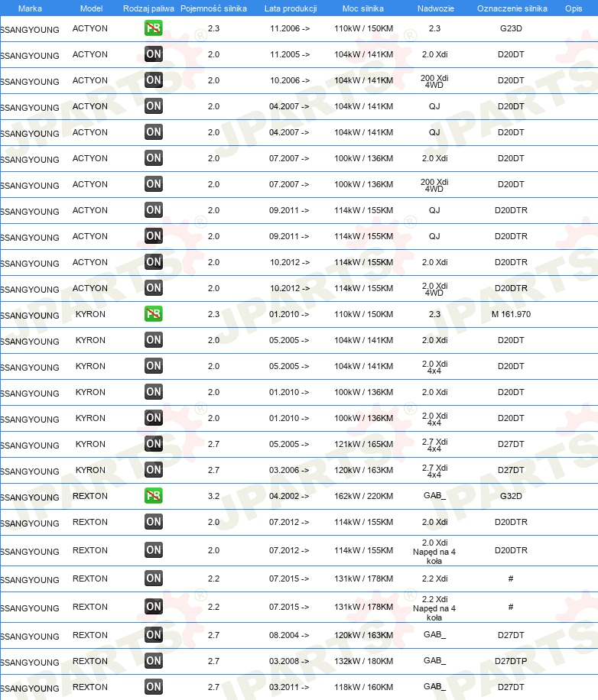This screenshot has height=700, width=598.
Task: Click the ON icon in the ACTYON 10.2012 2.0 Xdi 4WD row
Action: (153, 287)
